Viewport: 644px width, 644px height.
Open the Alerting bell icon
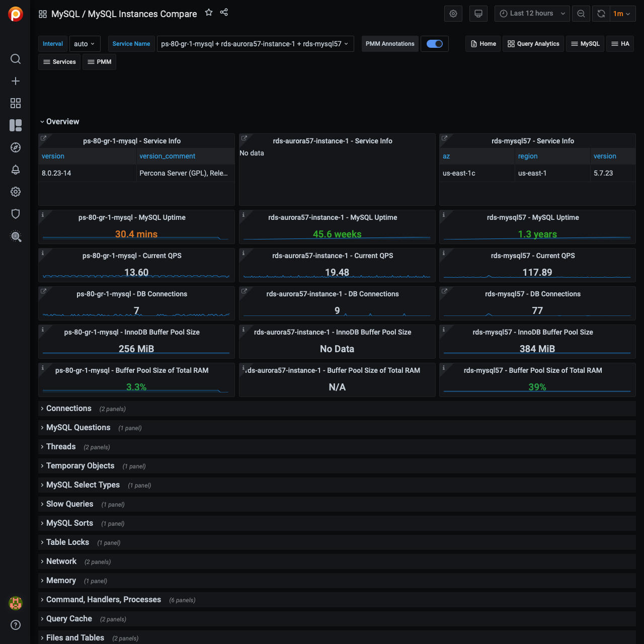[16, 170]
